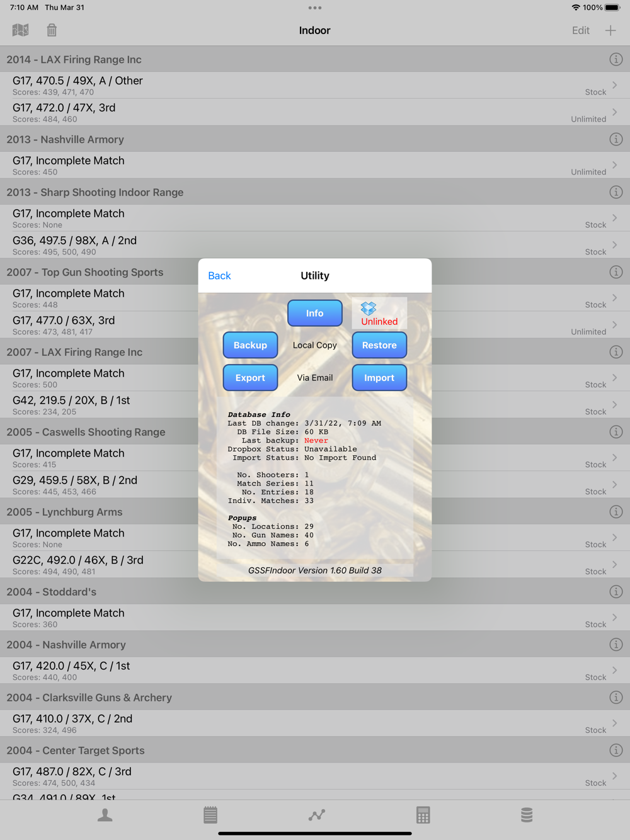This screenshot has width=630, height=840.
Task: Open info for 2004 Center Target Sports
Action: click(616, 751)
